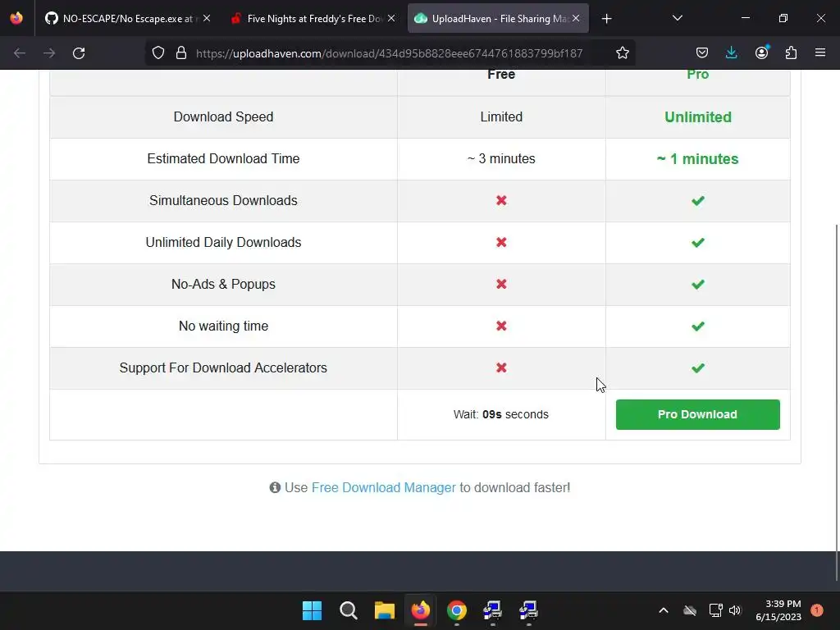
Task: Open the Windows Start menu
Action: tap(313, 610)
